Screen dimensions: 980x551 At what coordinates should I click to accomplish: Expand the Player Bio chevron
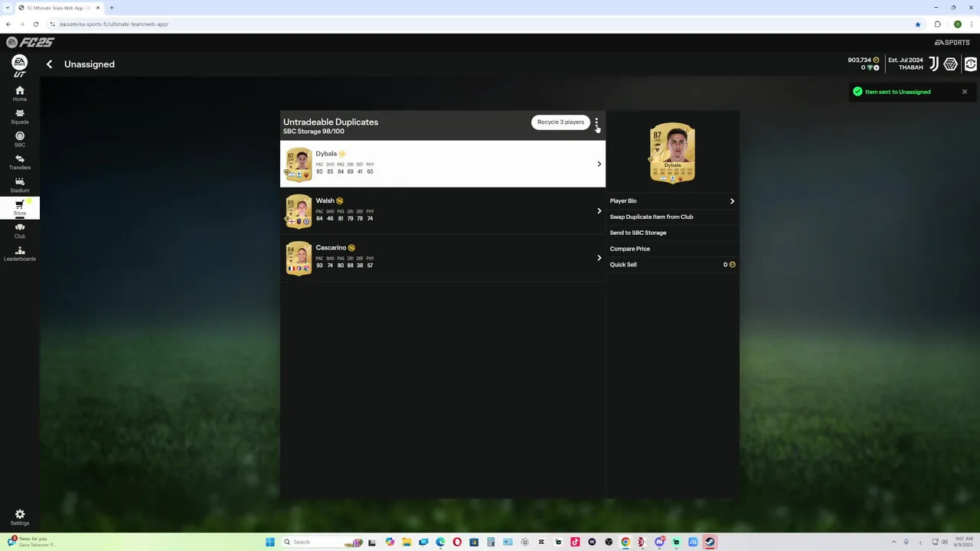point(732,201)
